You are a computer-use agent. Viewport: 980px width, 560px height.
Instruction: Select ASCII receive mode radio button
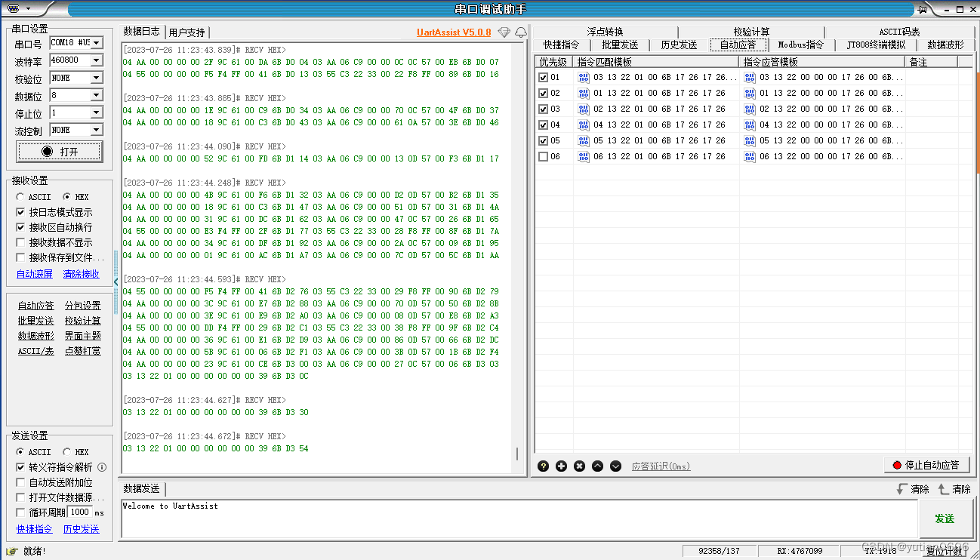[x=20, y=197]
